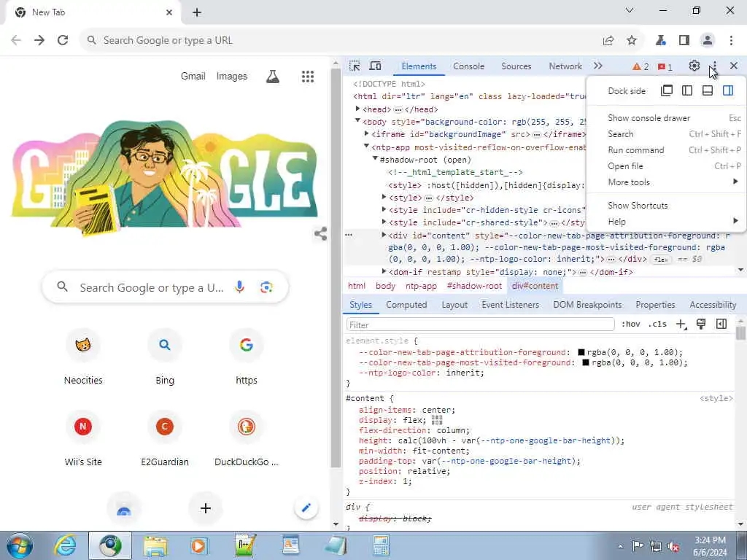Expand the More tools submenu
Image resolution: width=747 pixels, height=560 pixels.
coord(665,182)
